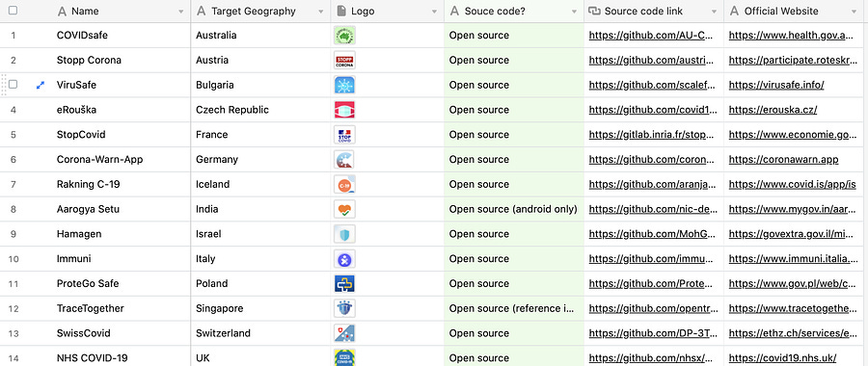Click the Corona-Warn-App logo thumbnail
This screenshot has height=366, width=868.
pyautogui.click(x=344, y=160)
